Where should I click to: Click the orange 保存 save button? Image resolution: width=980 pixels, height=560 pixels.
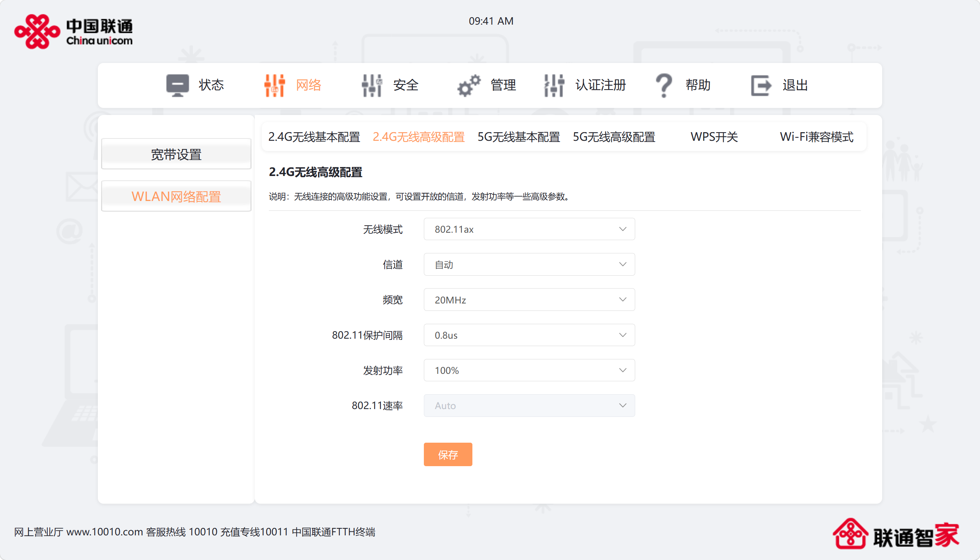448,454
